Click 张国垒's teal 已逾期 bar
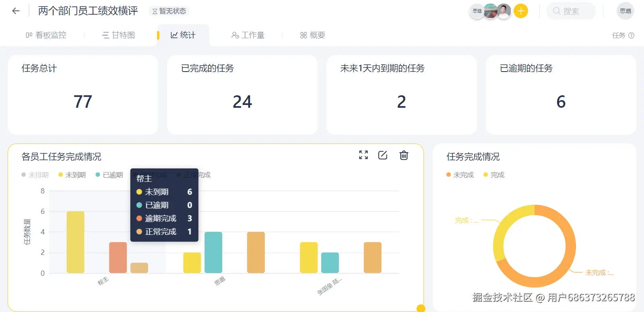Screen dimensions: 644x312 coord(330,263)
